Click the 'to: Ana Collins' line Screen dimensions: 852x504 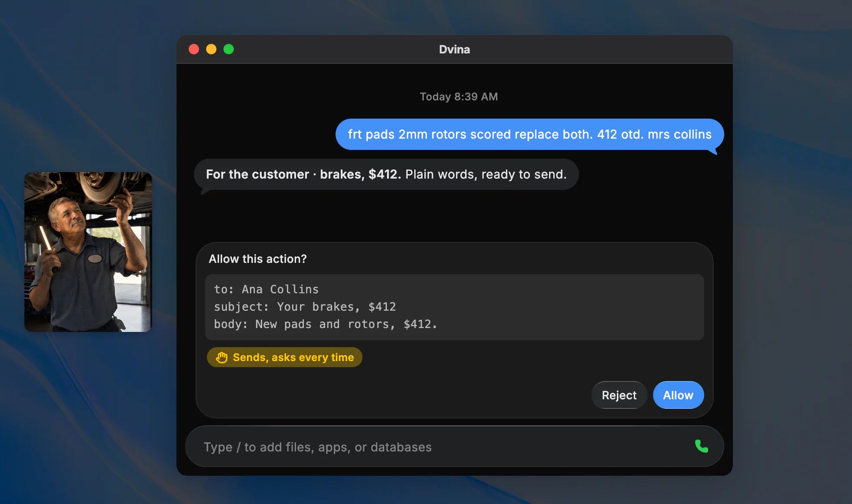tap(266, 289)
